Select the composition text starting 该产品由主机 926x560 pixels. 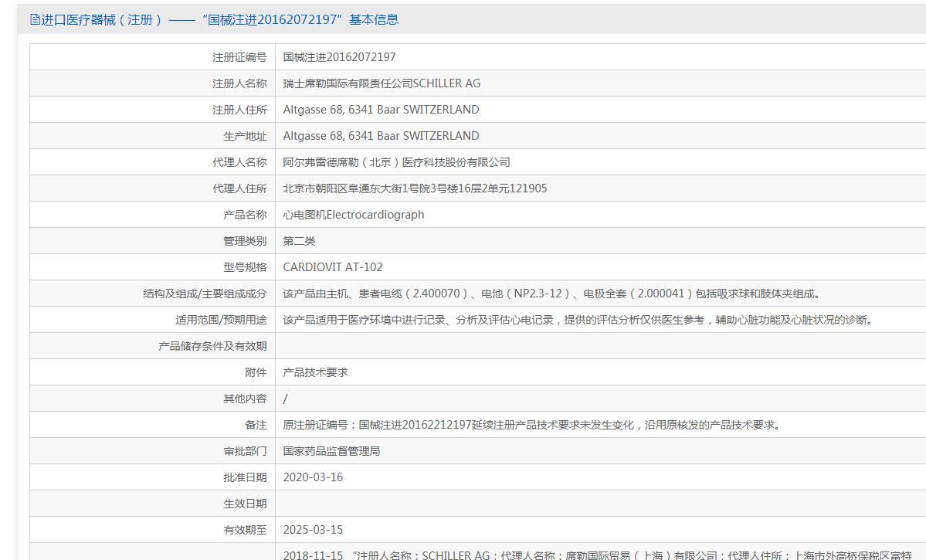[553, 294]
